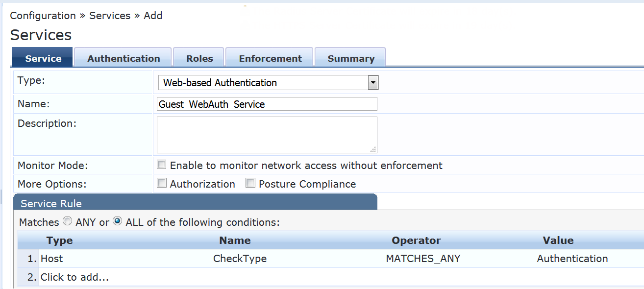644x289 pixels.
Task: Select the ANY conditions radio button
Action: [68, 221]
